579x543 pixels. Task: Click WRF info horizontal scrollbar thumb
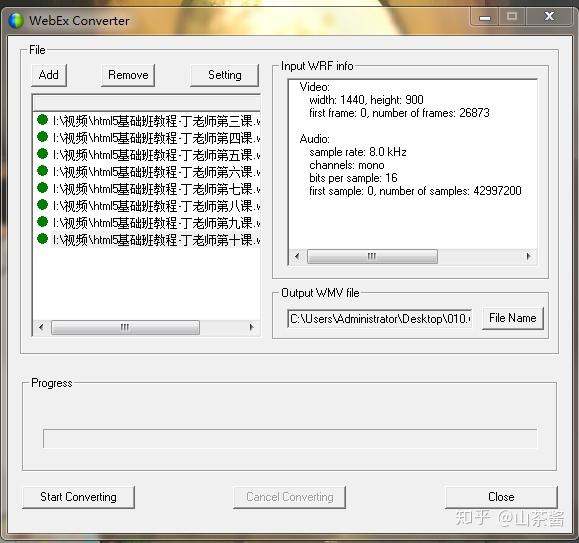[x=372, y=256]
